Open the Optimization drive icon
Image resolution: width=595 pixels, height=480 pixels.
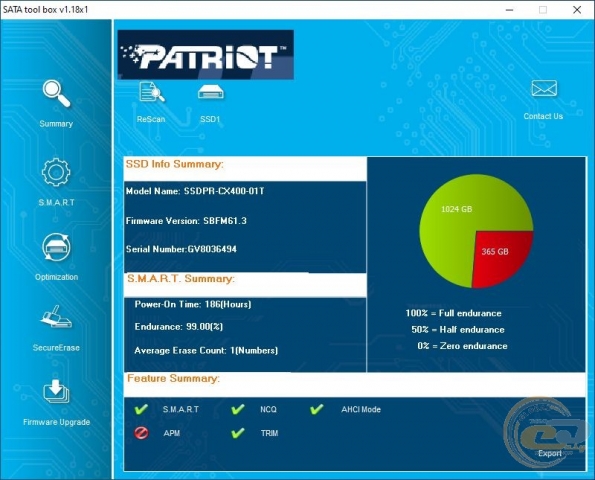(x=56, y=247)
